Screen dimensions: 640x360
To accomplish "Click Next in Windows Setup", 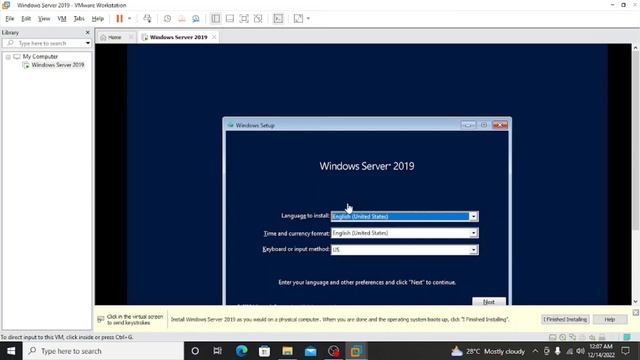I will [489, 302].
